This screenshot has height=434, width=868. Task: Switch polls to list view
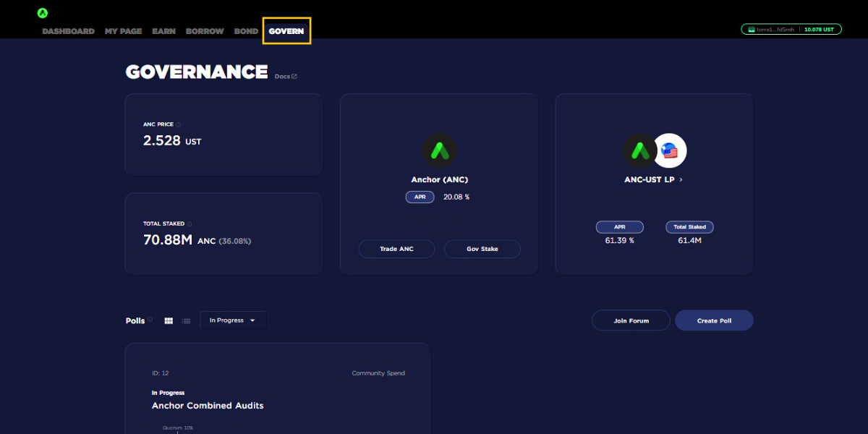point(186,320)
